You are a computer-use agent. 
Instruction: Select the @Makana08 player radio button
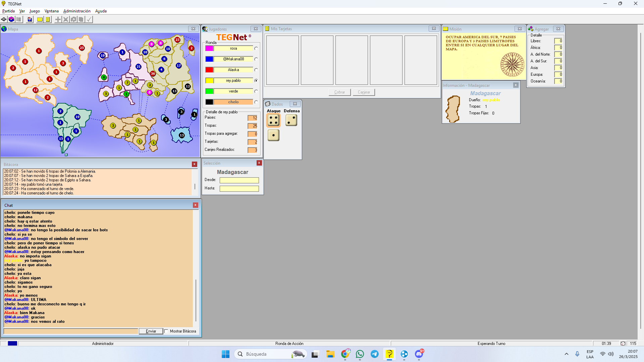[256, 59]
